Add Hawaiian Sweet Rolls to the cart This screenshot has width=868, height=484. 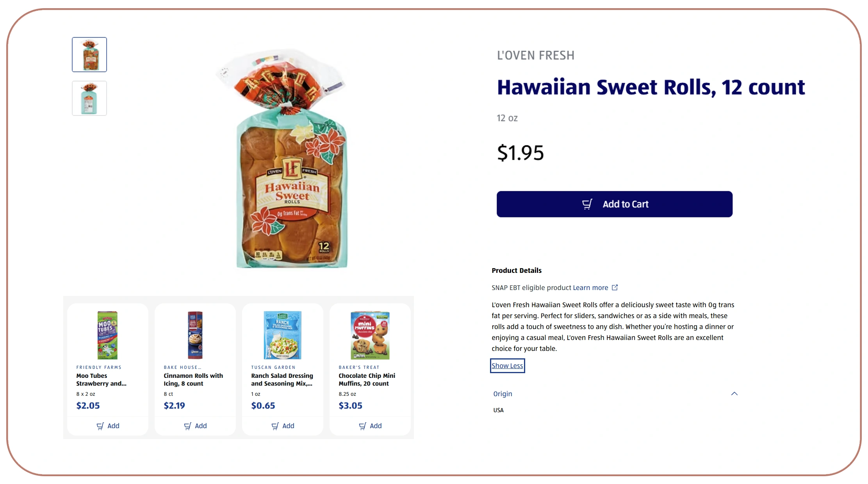click(x=614, y=203)
